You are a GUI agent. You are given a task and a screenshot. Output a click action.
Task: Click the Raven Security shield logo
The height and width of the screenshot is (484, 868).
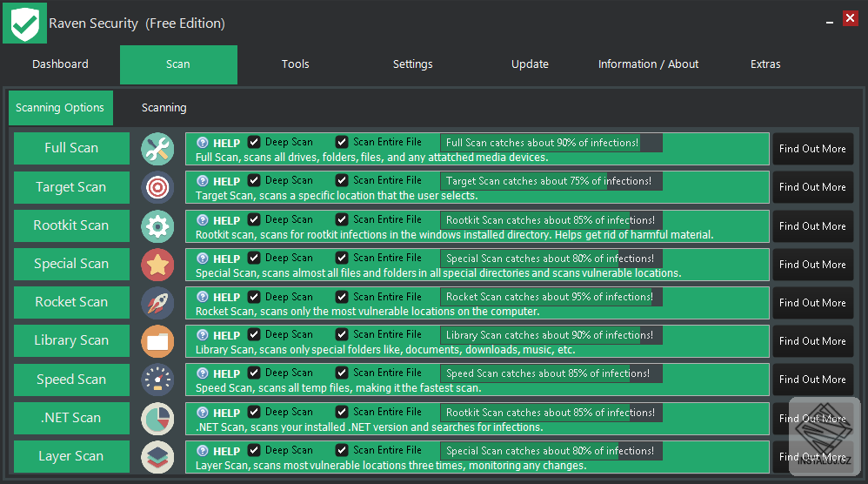25,24
